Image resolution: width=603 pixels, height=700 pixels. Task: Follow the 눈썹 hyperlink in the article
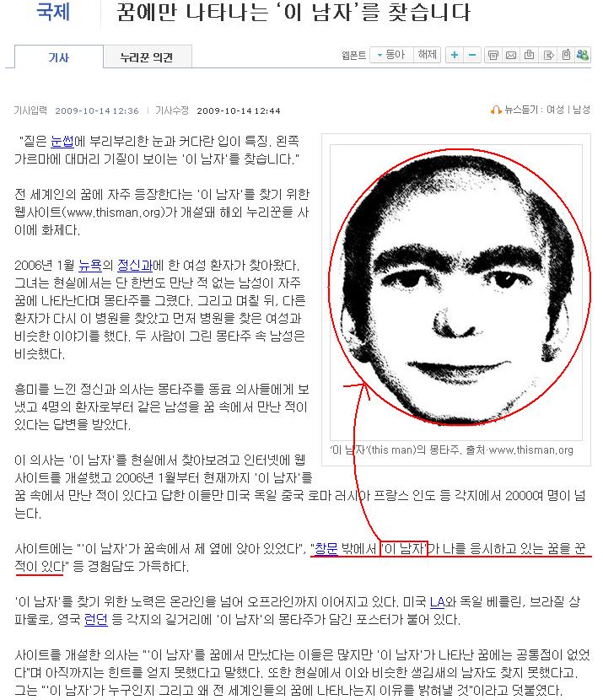[62, 142]
